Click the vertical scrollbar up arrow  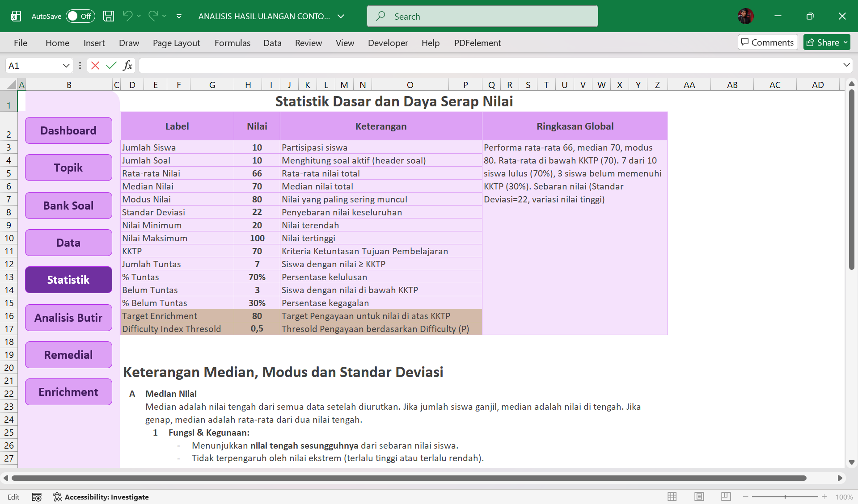click(x=851, y=84)
